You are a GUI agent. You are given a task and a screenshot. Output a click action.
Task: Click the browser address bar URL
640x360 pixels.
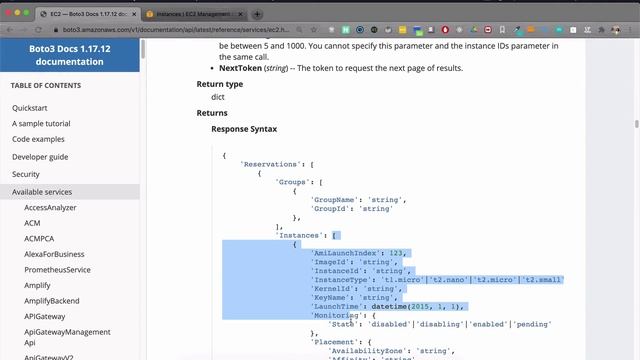pyautogui.click(x=176, y=30)
